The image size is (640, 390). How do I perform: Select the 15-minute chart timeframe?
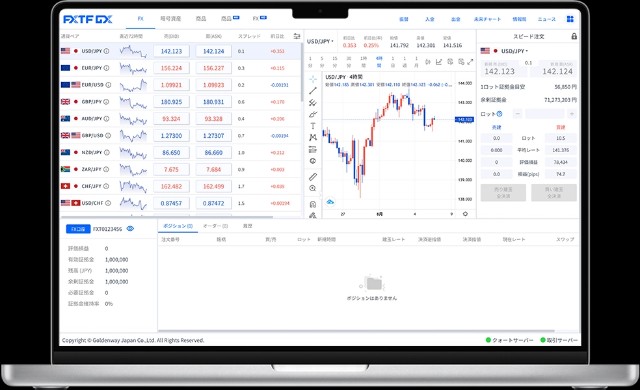click(335, 62)
